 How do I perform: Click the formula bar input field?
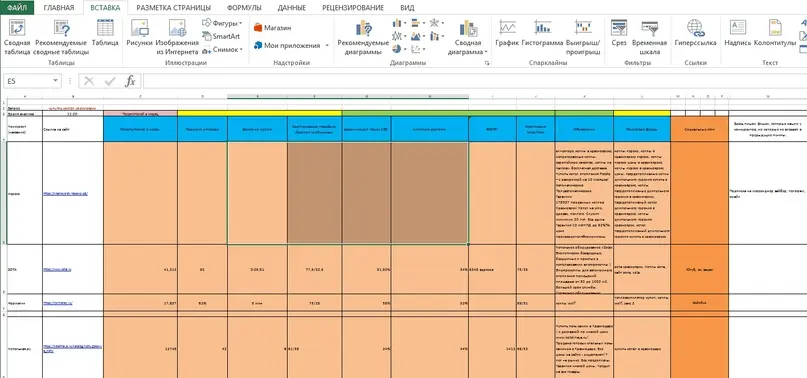click(473, 81)
